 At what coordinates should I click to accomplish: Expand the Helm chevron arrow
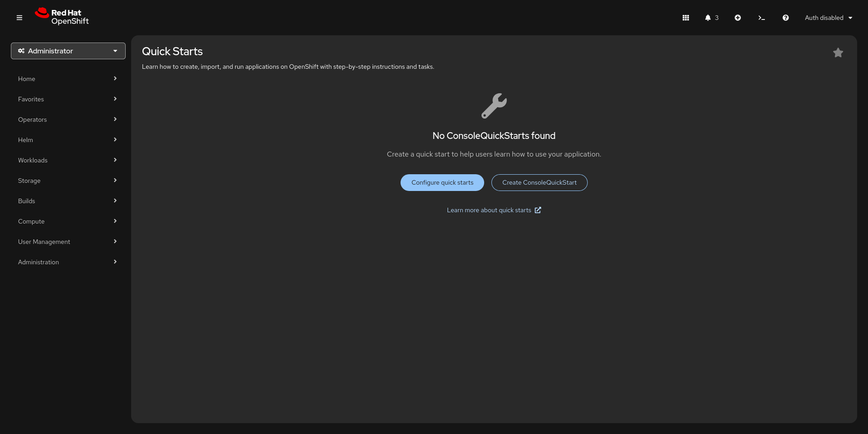pos(115,139)
